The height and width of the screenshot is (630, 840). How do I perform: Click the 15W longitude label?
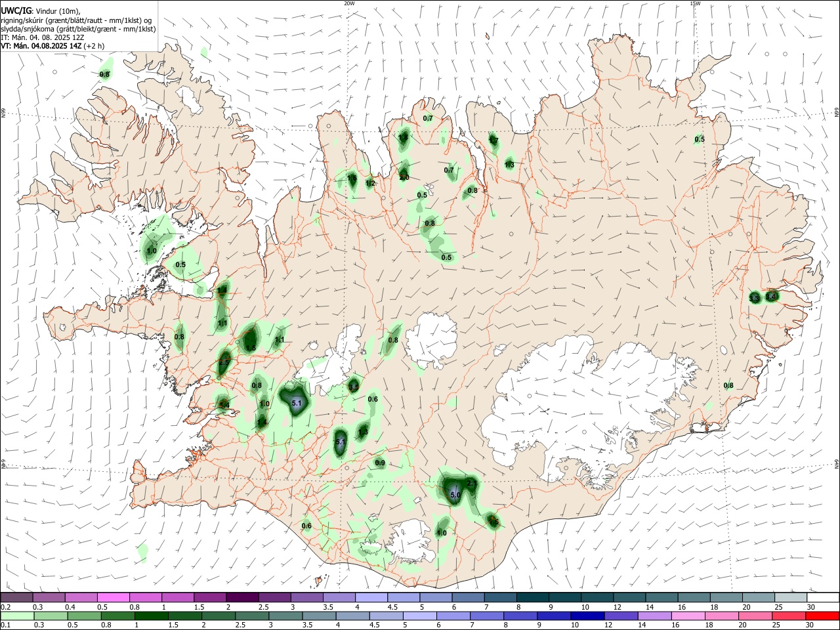pos(695,3)
